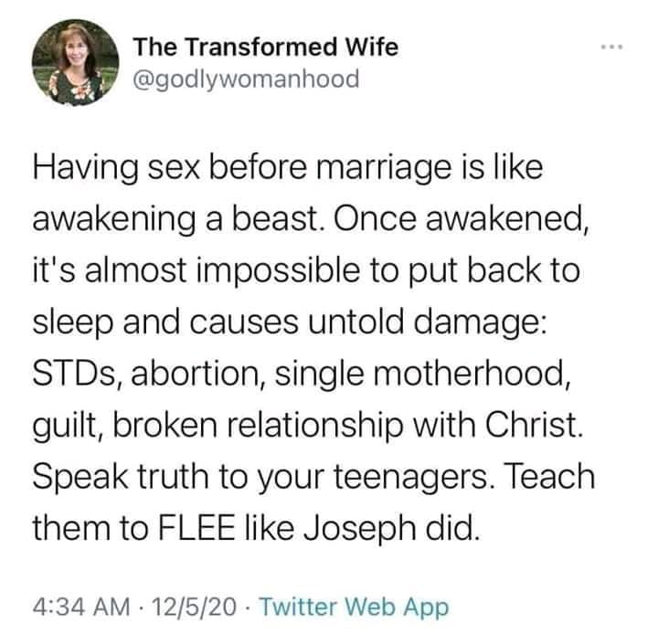
Task: Open The Transformed Wife display name
Action: 266,47
